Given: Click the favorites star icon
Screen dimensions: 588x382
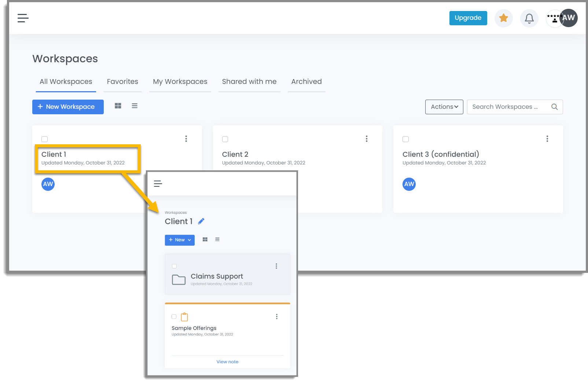Looking at the screenshot, I should (x=503, y=18).
